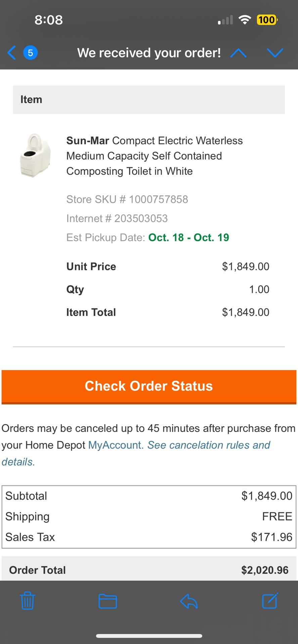The height and width of the screenshot is (644, 298).
Task: Go to next message with down chevron
Action: coord(275,53)
